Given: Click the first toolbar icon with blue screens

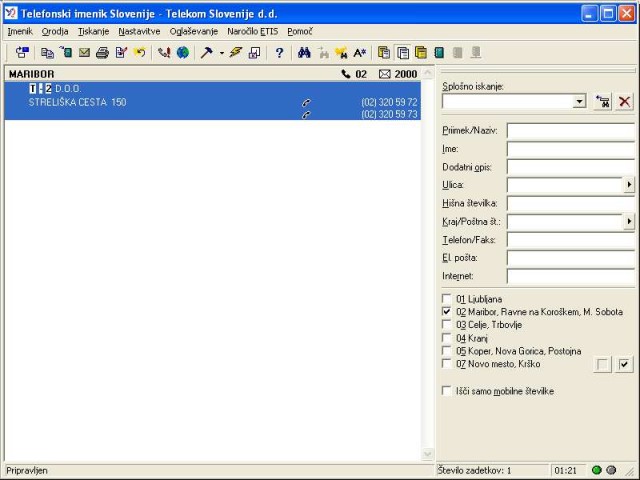Looking at the screenshot, I should pos(22,52).
